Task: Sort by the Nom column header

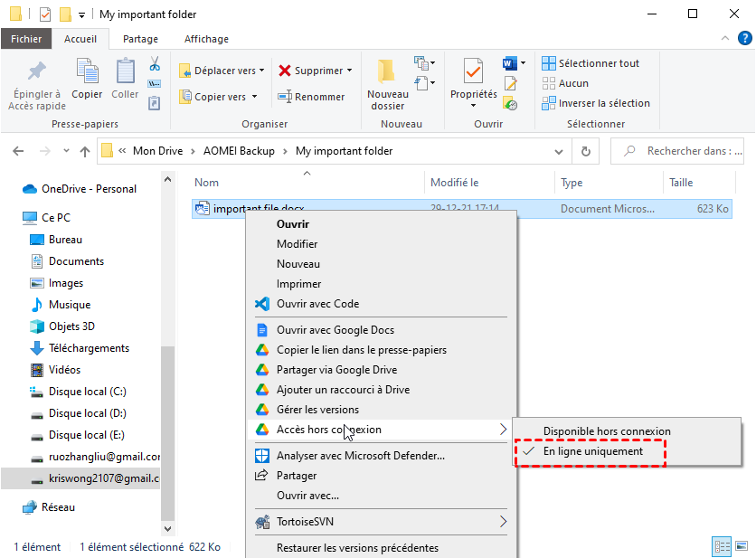Action: click(206, 183)
